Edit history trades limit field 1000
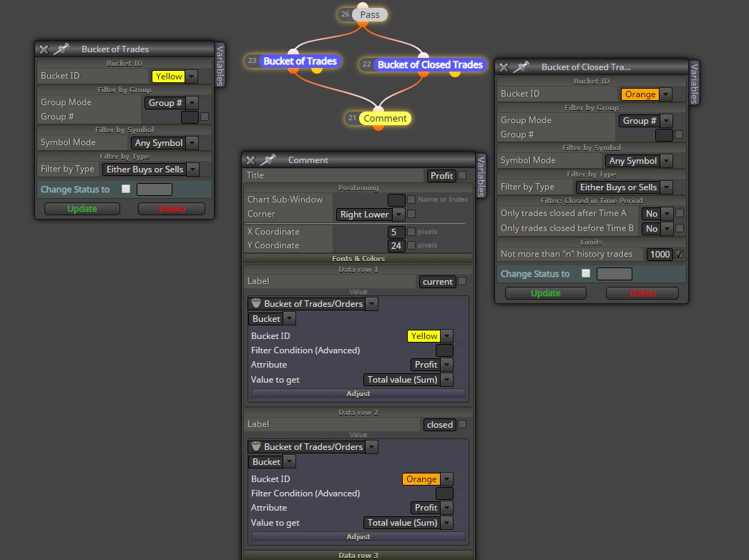 click(659, 255)
